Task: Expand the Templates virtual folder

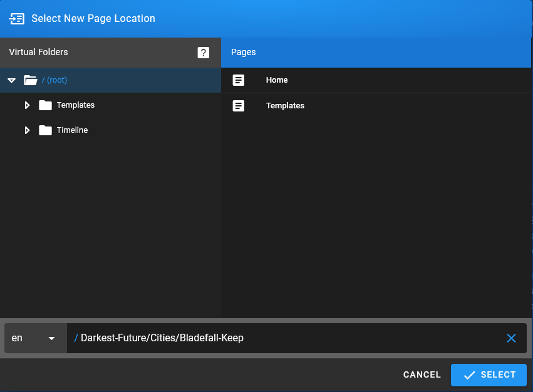Action: pyautogui.click(x=27, y=105)
